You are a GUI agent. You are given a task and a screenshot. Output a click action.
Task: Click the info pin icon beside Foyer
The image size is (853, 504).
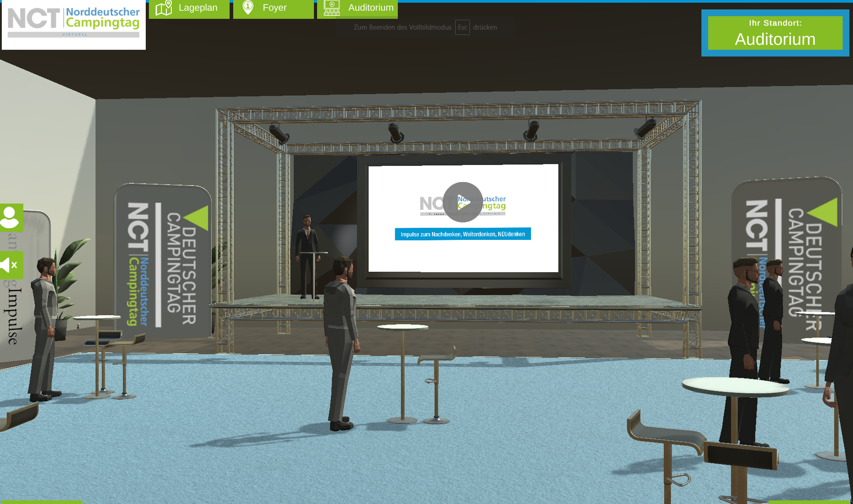coord(248,7)
